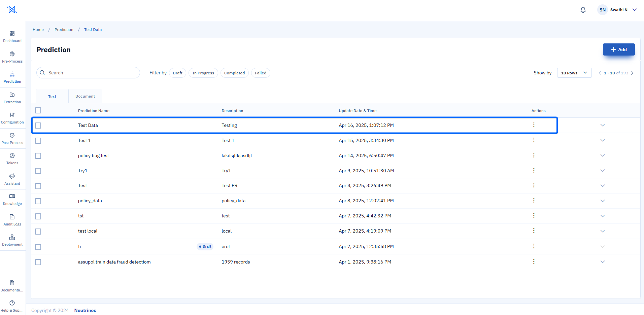
Task: Open the Swathi N user menu
Action: coord(617,10)
